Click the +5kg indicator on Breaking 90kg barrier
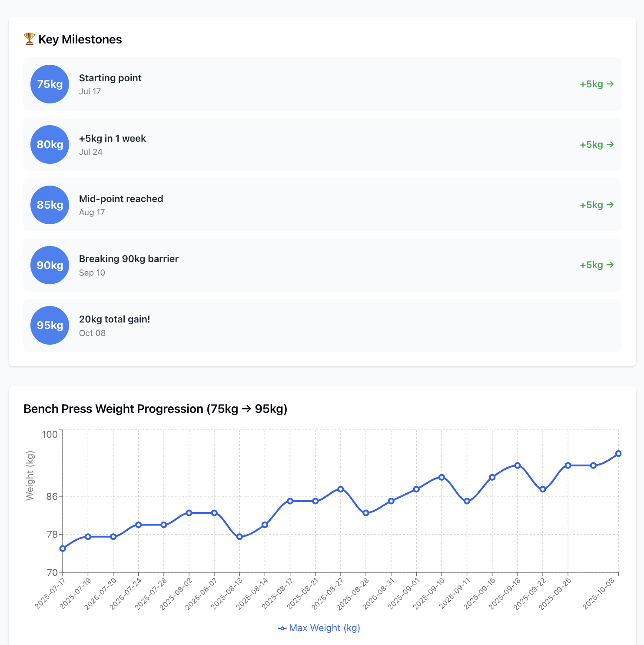 coord(596,265)
